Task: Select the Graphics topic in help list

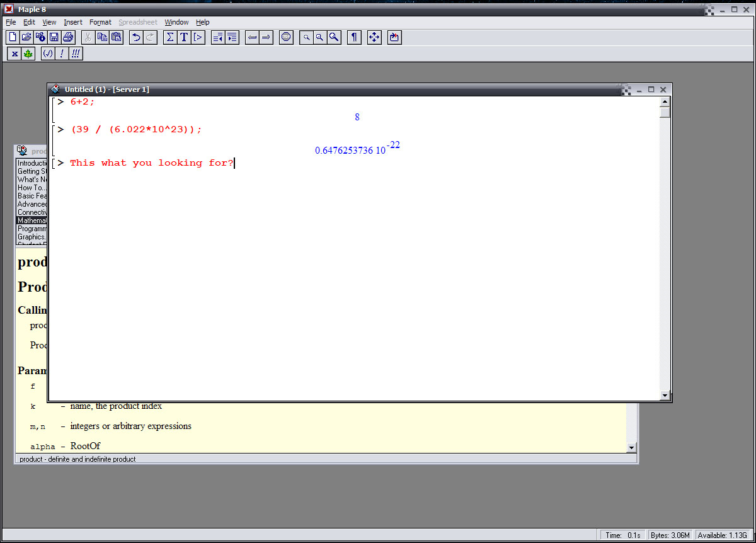Action: tap(31, 237)
